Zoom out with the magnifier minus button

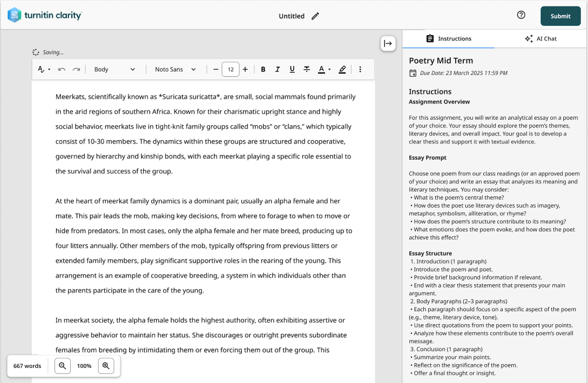pyautogui.click(x=63, y=366)
